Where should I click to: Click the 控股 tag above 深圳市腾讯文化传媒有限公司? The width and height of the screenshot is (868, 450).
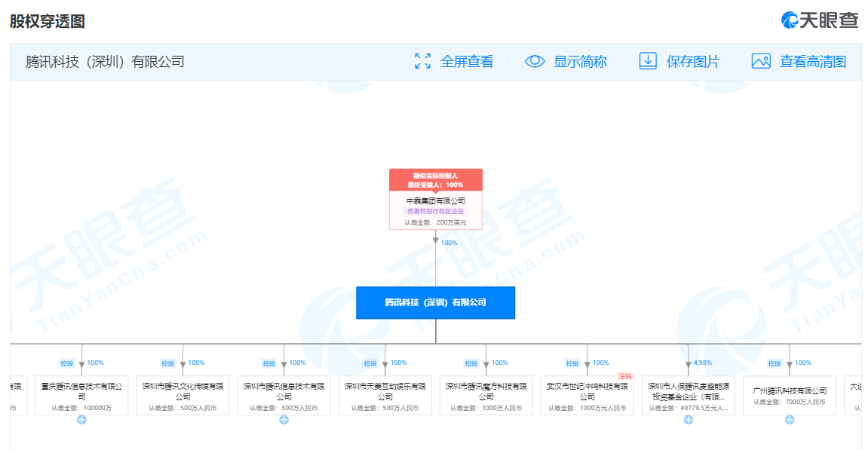tap(167, 363)
